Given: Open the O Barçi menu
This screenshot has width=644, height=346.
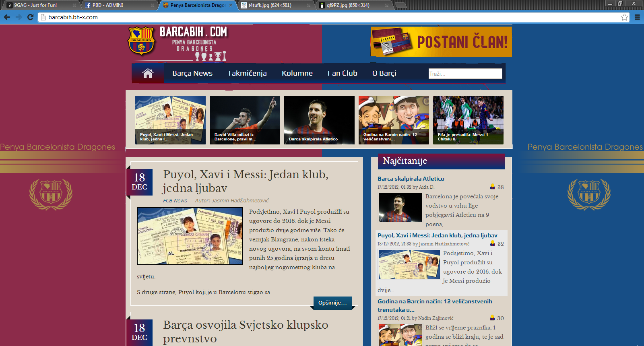Looking at the screenshot, I should pyautogui.click(x=384, y=73).
